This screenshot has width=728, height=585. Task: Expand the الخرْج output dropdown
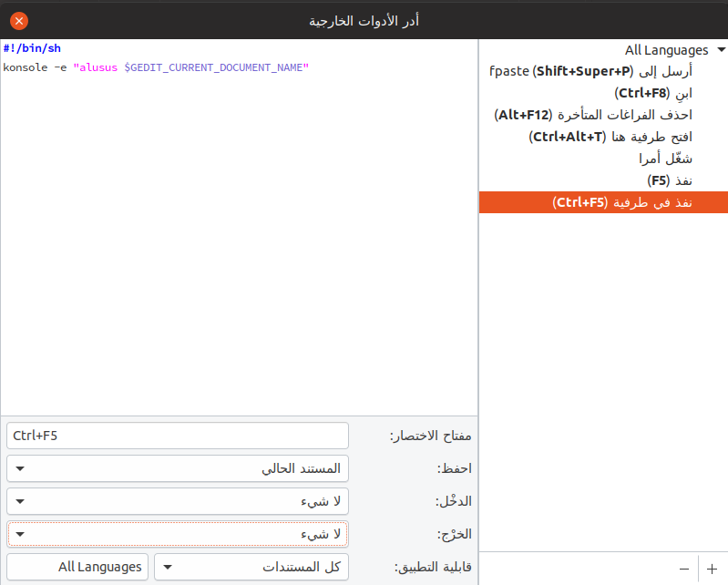[178, 534]
